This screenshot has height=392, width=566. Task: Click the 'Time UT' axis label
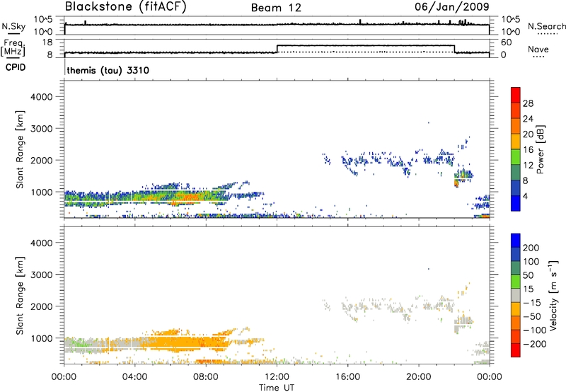point(277,388)
